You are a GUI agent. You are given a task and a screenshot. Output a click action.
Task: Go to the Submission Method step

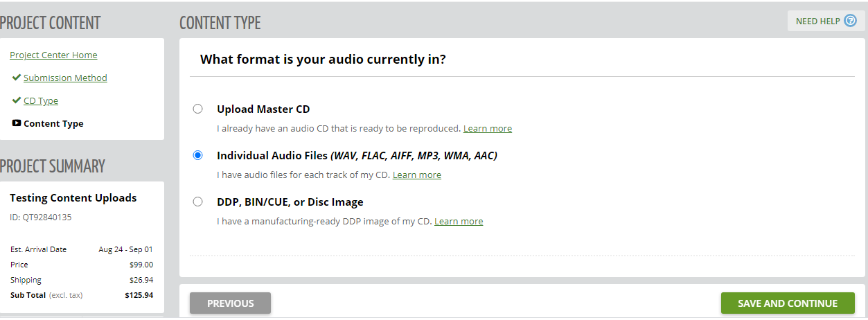(x=65, y=78)
